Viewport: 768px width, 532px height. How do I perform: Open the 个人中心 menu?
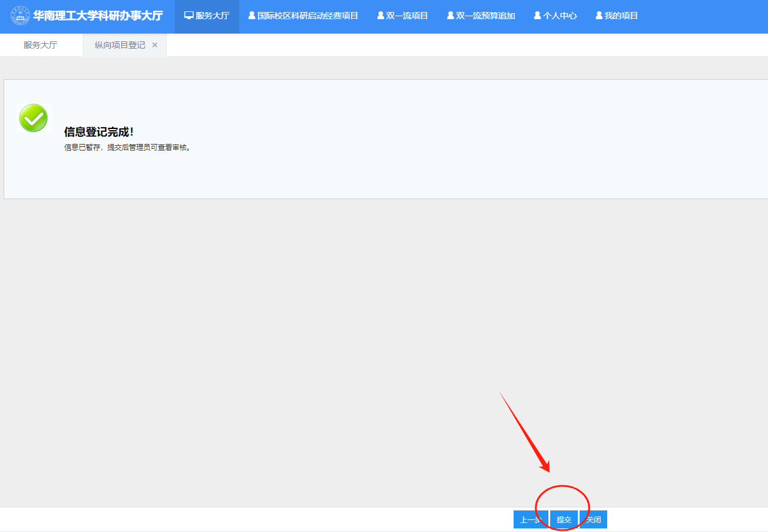[x=556, y=16]
